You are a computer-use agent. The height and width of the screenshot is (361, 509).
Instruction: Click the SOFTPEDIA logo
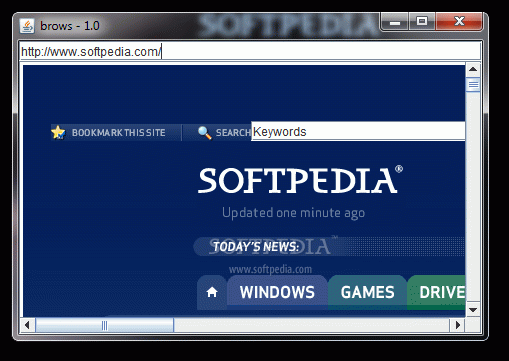click(x=300, y=180)
